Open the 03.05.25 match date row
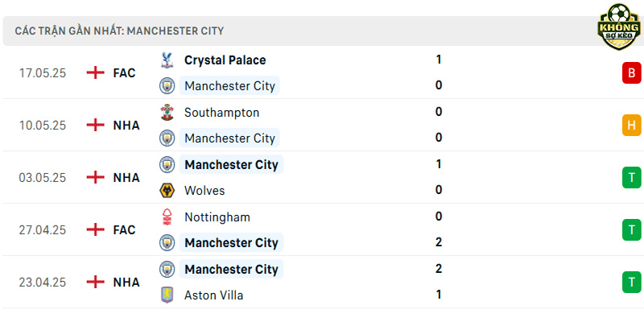 [x=322, y=177]
